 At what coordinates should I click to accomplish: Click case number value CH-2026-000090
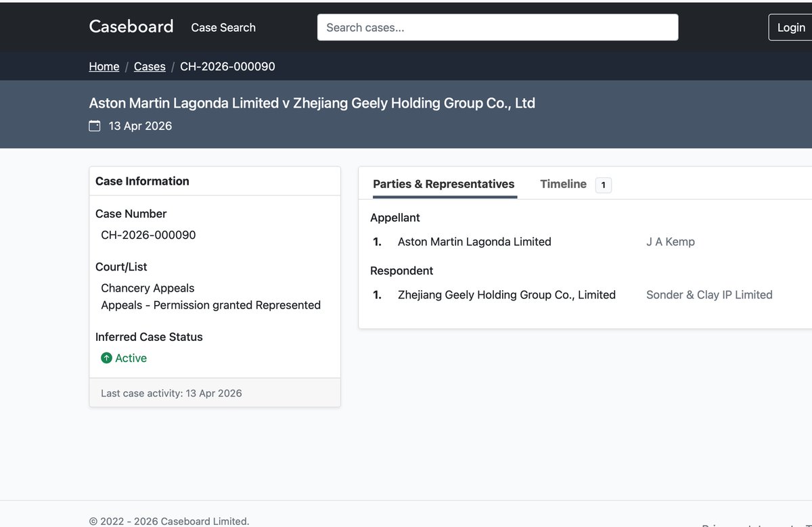pos(148,235)
